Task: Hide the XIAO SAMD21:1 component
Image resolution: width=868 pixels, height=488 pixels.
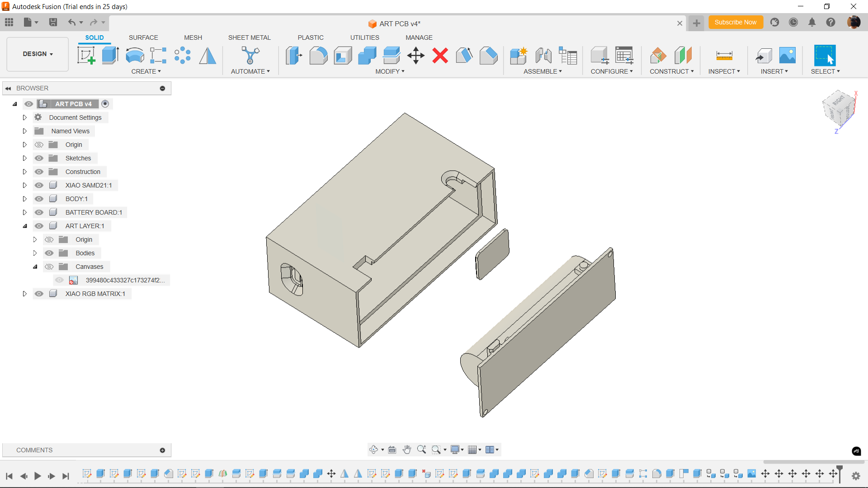Action: click(39, 185)
